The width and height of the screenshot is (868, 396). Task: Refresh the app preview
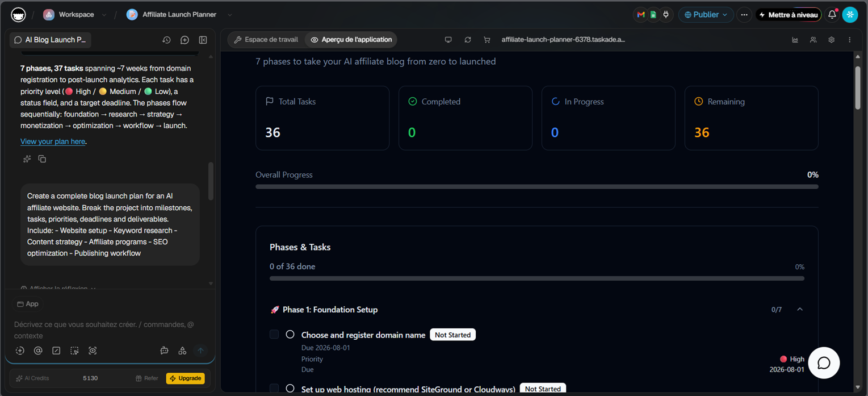[468, 40]
